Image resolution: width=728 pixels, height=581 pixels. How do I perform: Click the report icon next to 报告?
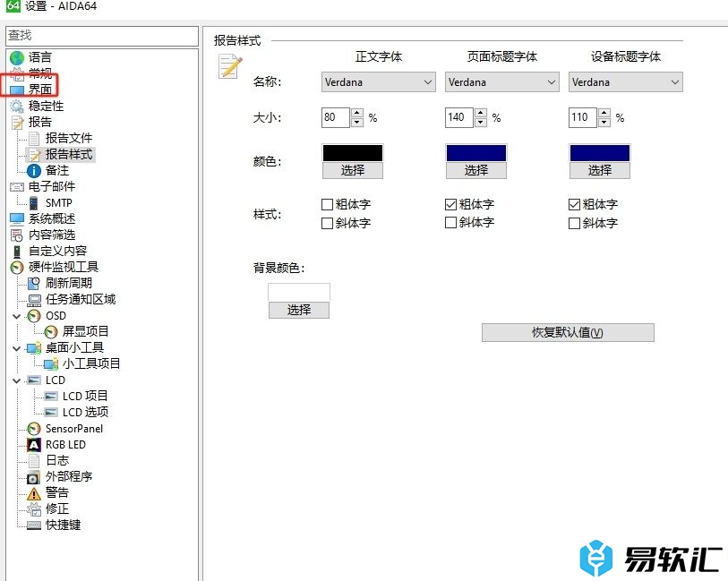click(17, 123)
